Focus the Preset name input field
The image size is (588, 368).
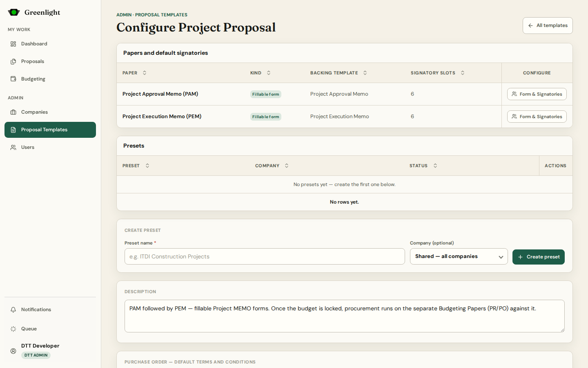click(x=265, y=256)
